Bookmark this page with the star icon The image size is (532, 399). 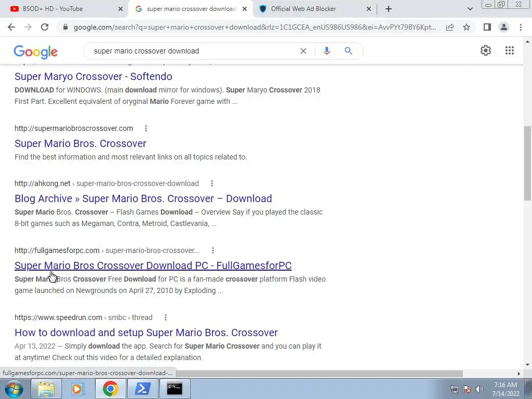click(467, 27)
